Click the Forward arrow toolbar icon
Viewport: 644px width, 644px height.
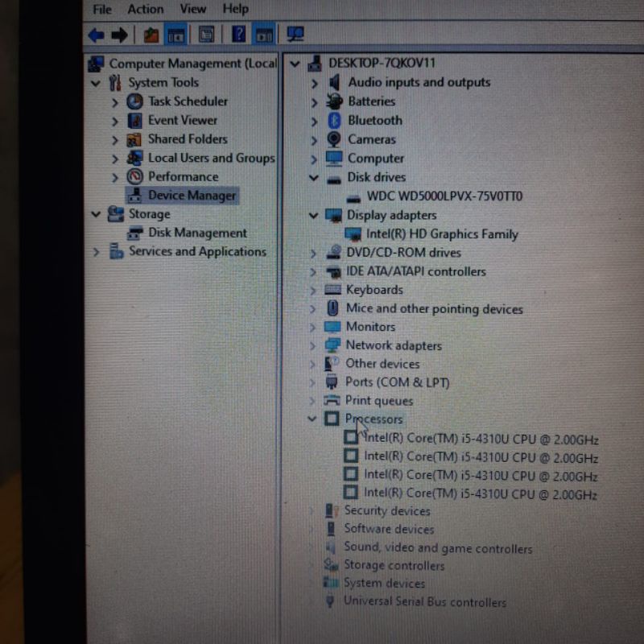click(119, 35)
